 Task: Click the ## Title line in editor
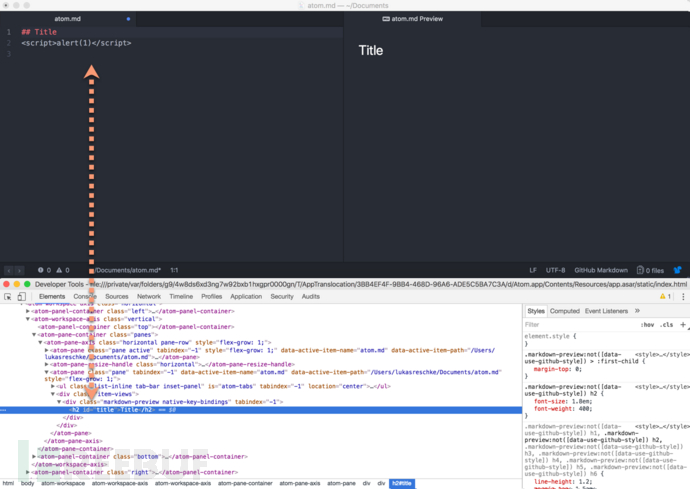click(39, 32)
